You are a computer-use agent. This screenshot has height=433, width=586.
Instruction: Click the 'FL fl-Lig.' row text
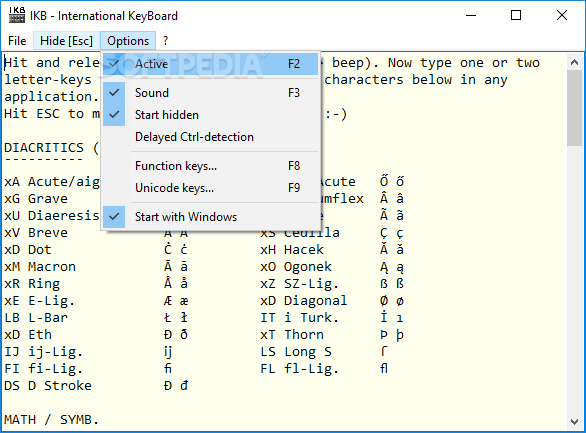point(300,369)
